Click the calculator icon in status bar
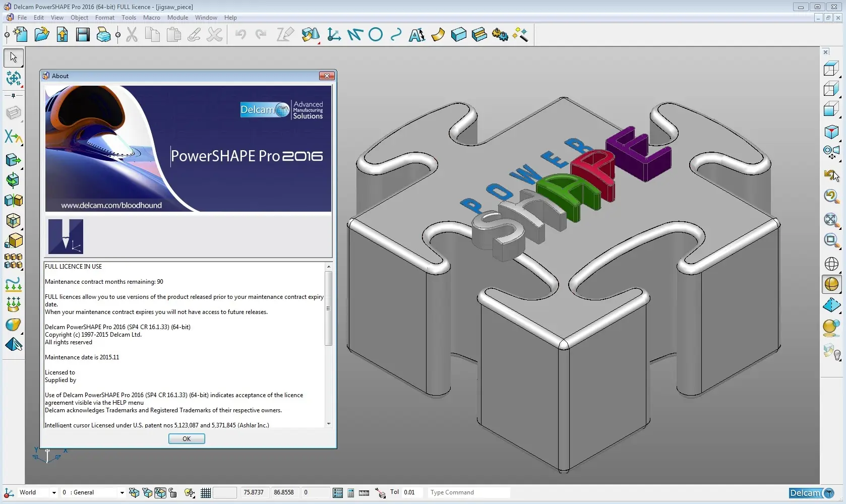Viewport: 846px width, 504px height. [350, 493]
